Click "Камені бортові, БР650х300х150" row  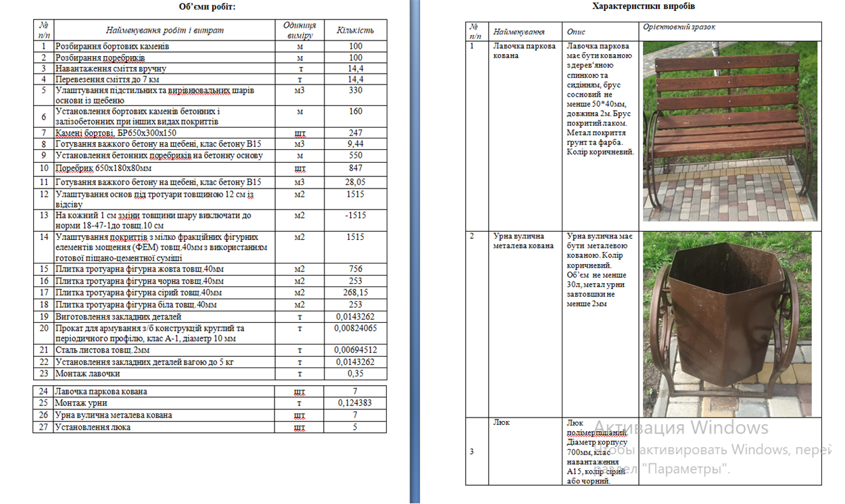pyautogui.click(x=210, y=133)
